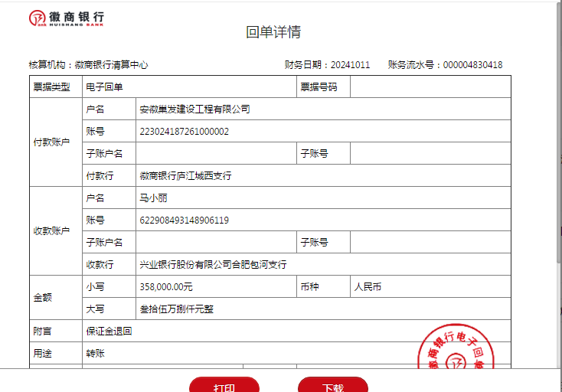The image size is (562, 392).
Task: Click the remark text 保证金退回
Action: [109, 332]
